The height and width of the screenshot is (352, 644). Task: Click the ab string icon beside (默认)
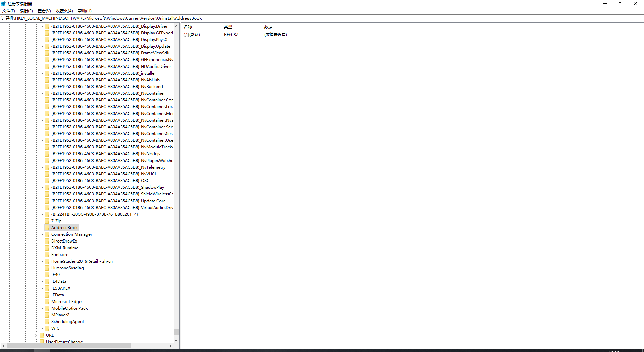coord(186,34)
